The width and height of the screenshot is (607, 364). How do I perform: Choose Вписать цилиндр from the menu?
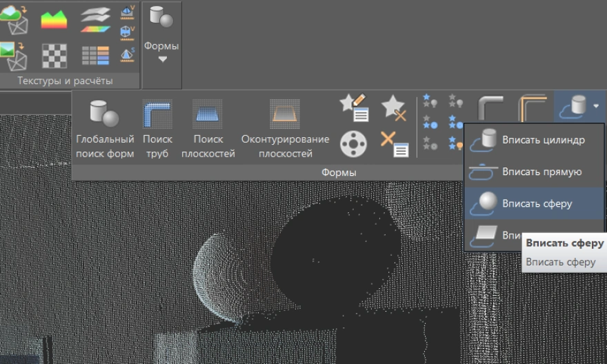pos(526,140)
